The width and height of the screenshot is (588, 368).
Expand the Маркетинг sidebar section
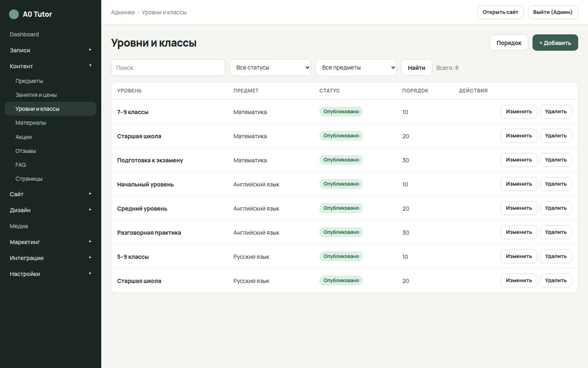[x=50, y=242]
